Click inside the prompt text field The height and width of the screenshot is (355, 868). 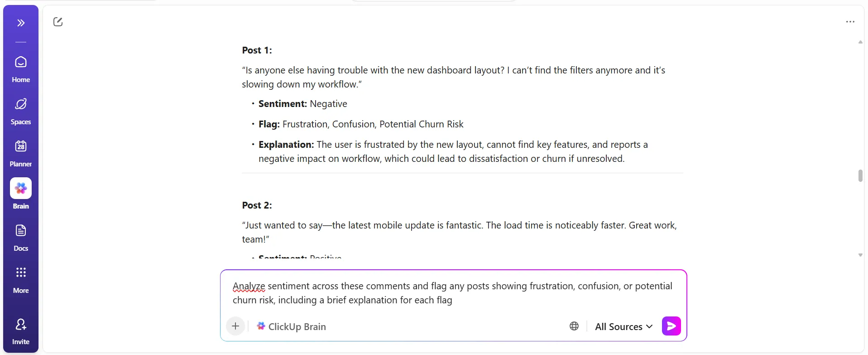[x=453, y=293]
